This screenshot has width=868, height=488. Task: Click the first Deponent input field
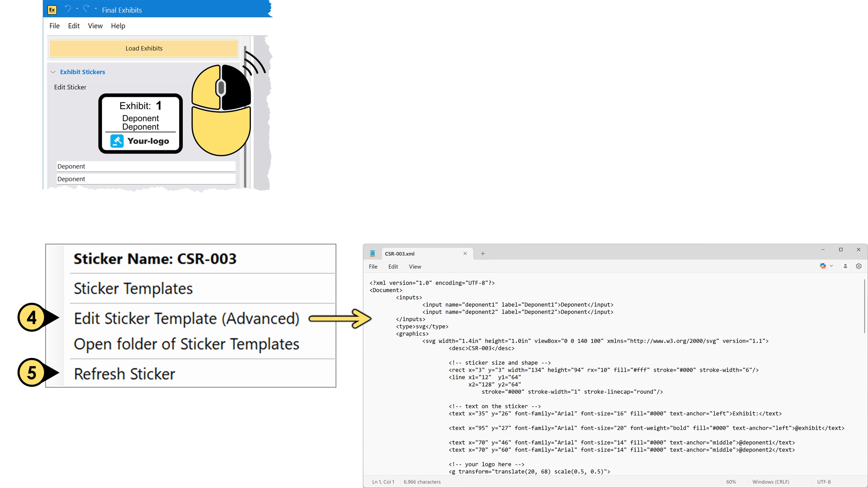pyautogui.click(x=146, y=166)
